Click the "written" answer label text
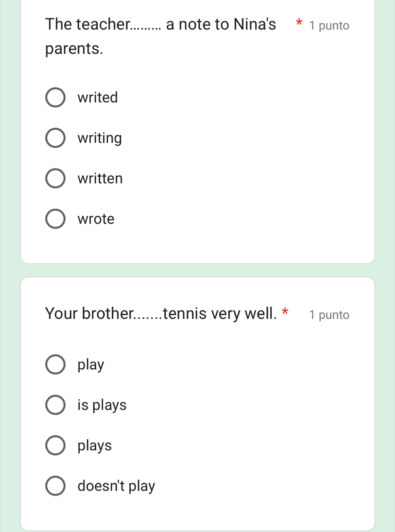This screenshot has width=395, height=532. [x=100, y=178]
